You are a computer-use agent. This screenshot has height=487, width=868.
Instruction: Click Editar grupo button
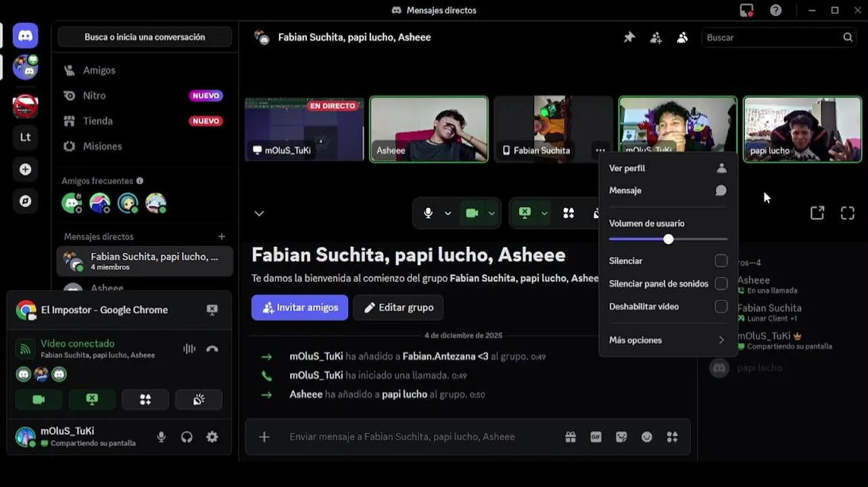[398, 307]
